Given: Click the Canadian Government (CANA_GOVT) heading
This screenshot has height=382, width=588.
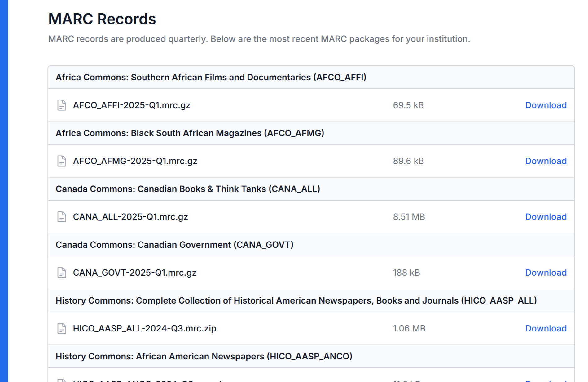Looking at the screenshot, I should point(174,245).
